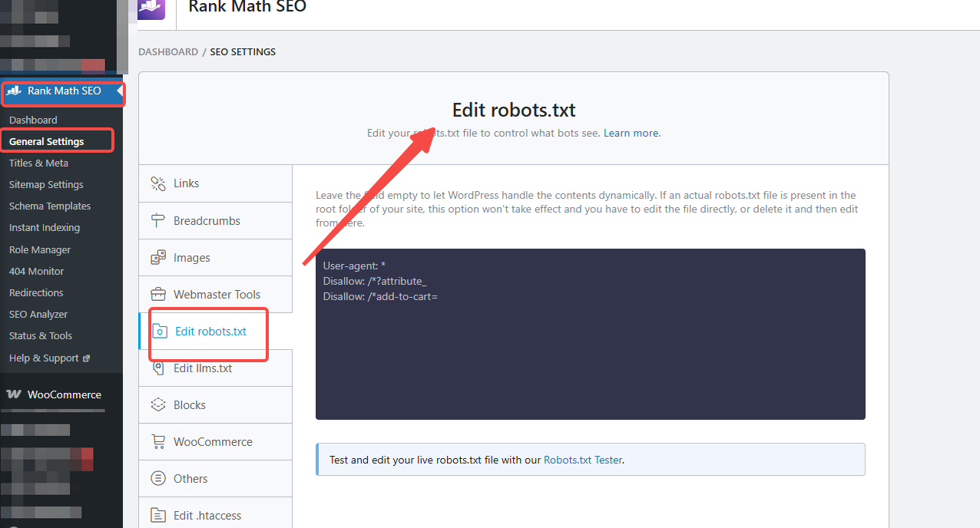Click the 'Disallow: /*?attribute_' line
980x528 pixels.
coord(375,281)
